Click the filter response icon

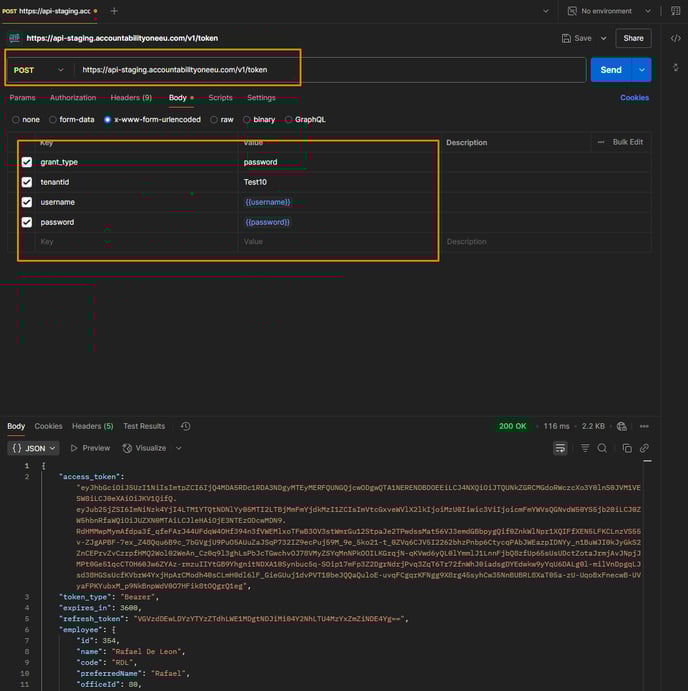(x=584, y=448)
